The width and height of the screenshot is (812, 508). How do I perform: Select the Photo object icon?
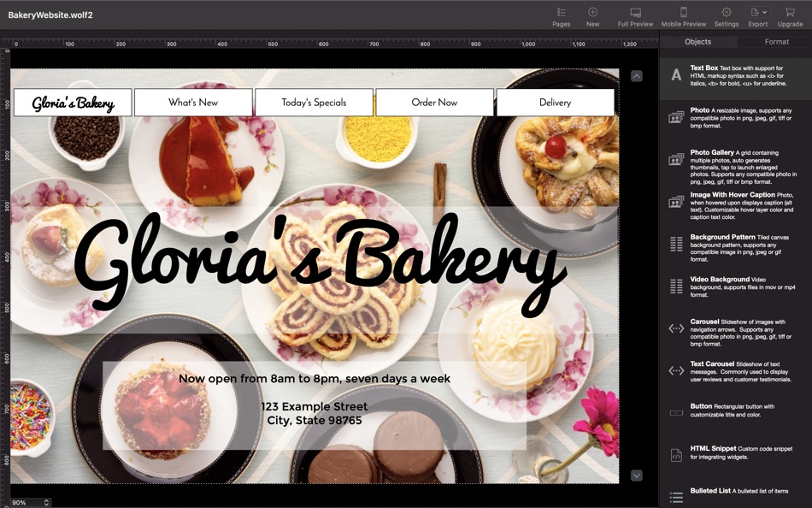pos(676,118)
